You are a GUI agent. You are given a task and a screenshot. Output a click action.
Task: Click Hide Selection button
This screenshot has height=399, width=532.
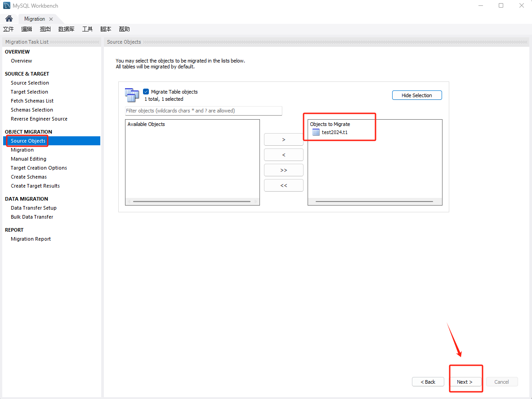(416, 95)
